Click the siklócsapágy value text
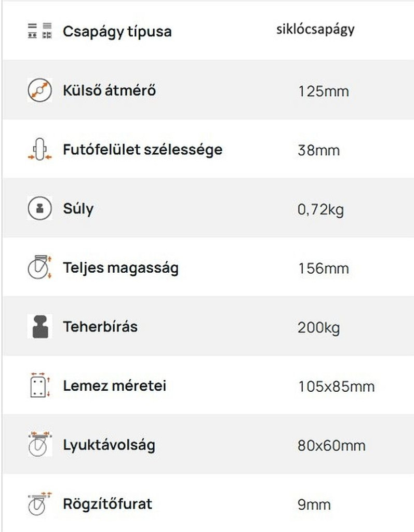The height and width of the screenshot is (532, 414). pos(315,29)
